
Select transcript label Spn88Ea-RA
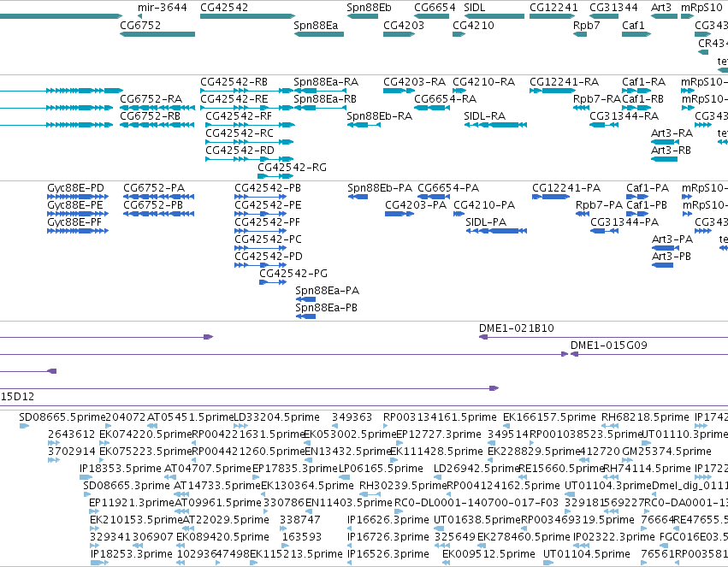tap(325, 82)
